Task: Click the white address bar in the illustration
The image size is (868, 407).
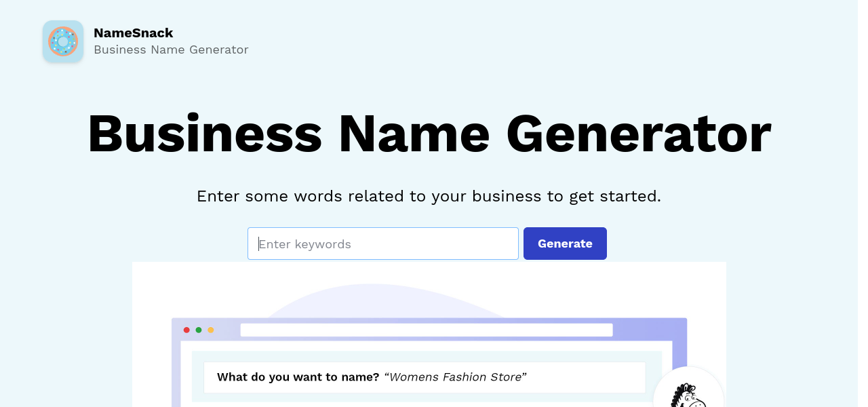Action: [x=426, y=330]
